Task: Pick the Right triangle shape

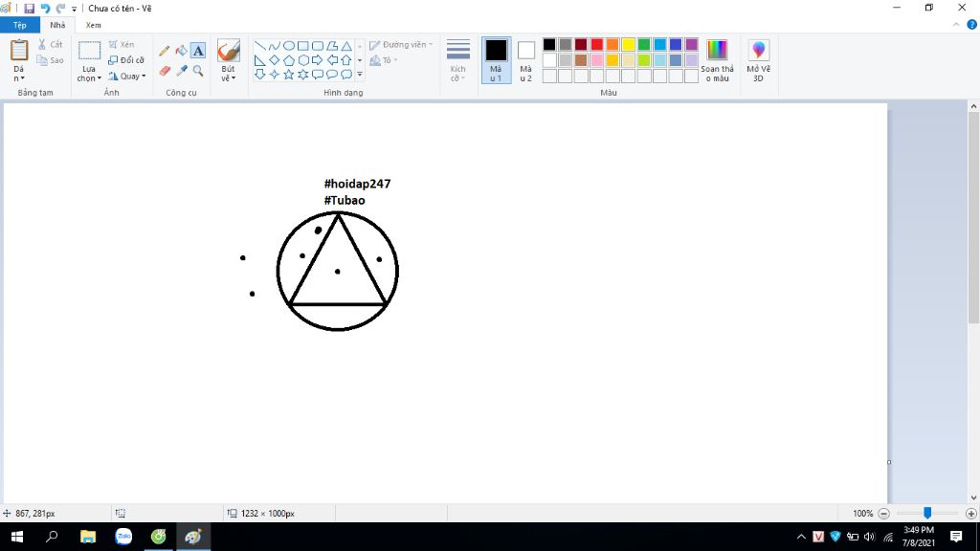Action: click(260, 60)
